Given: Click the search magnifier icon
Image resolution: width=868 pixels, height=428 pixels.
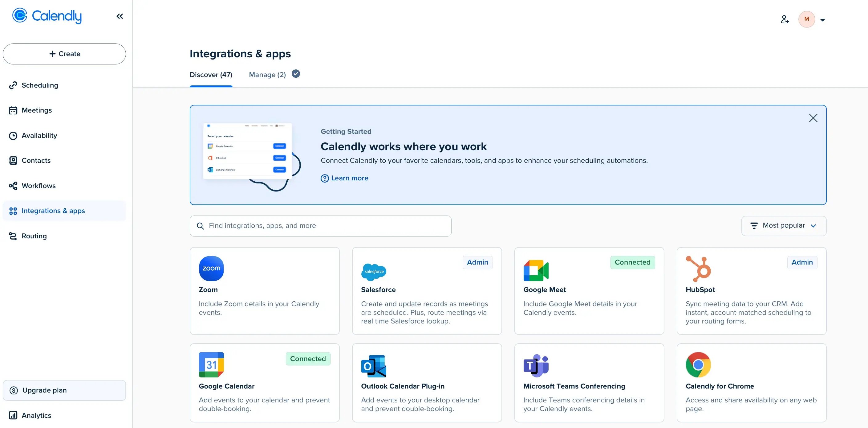Looking at the screenshot, I should click(200, 226).
